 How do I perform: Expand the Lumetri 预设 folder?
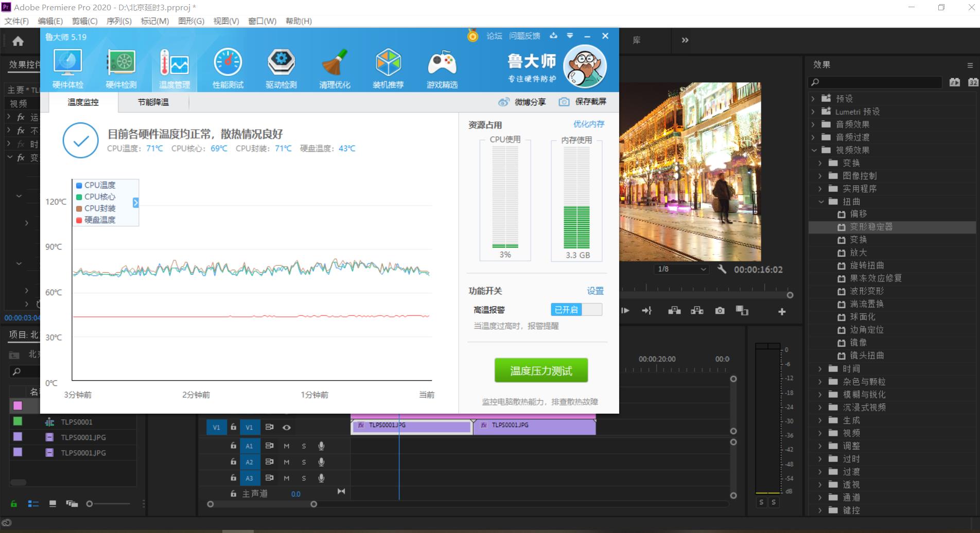[x=813, y=111]
